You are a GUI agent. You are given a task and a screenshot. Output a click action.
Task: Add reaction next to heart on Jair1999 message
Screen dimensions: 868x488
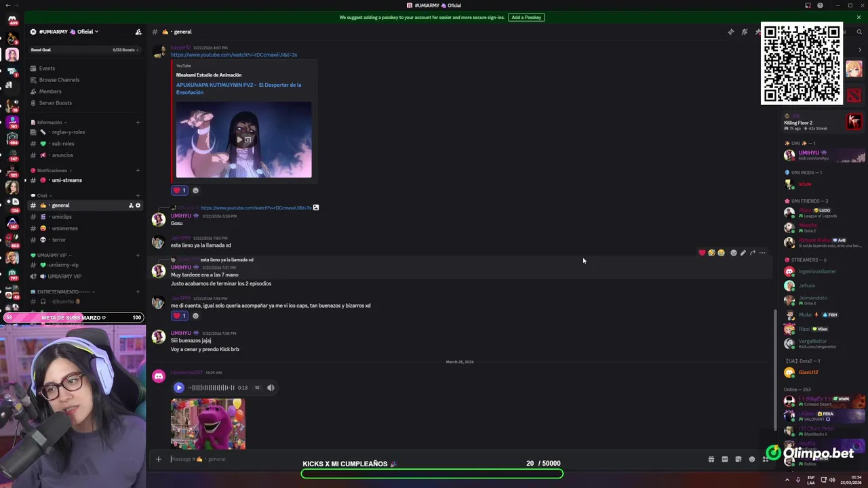(195, 316)
